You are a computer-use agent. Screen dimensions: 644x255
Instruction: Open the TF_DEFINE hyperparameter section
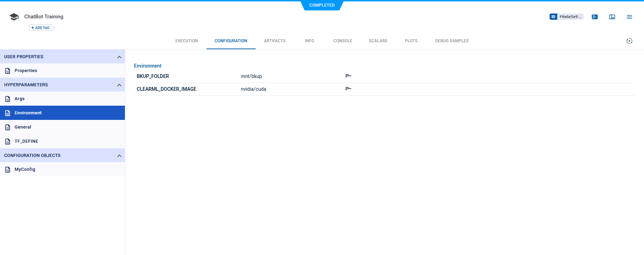tap(26, 141)
